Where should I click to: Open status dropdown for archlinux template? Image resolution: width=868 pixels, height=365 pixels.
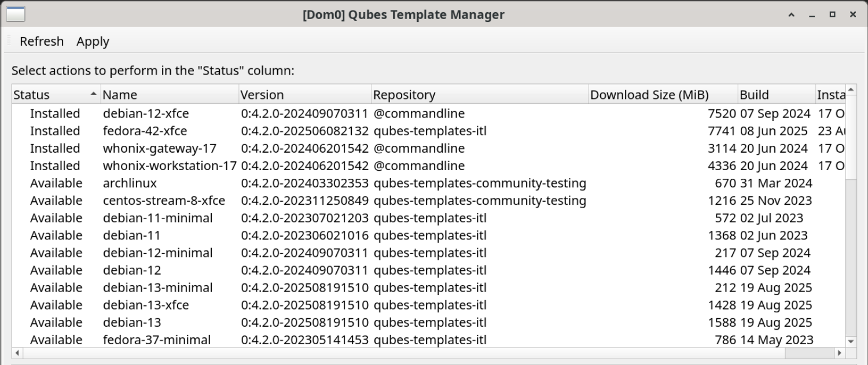pyautogui.click(x=55, y=183)
